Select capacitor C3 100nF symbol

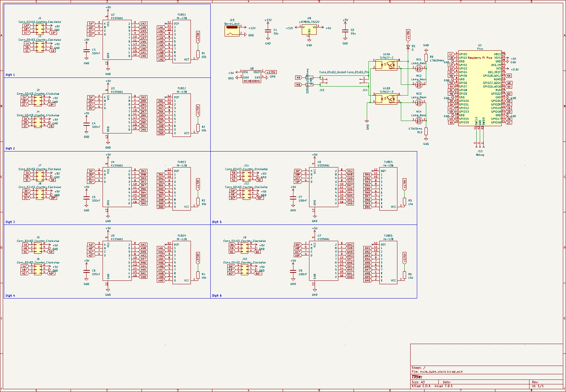click(x=87, y=51)
